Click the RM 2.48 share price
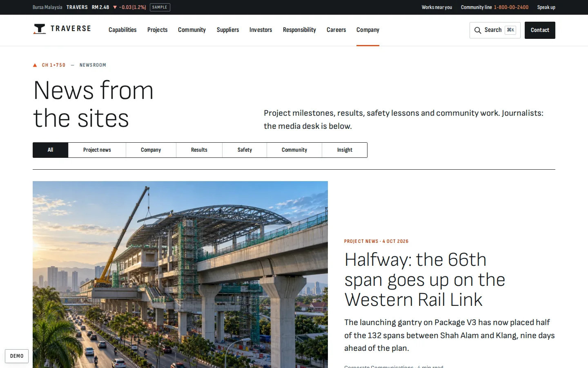Viewport: 588px width, 368px height. [100, 7]
